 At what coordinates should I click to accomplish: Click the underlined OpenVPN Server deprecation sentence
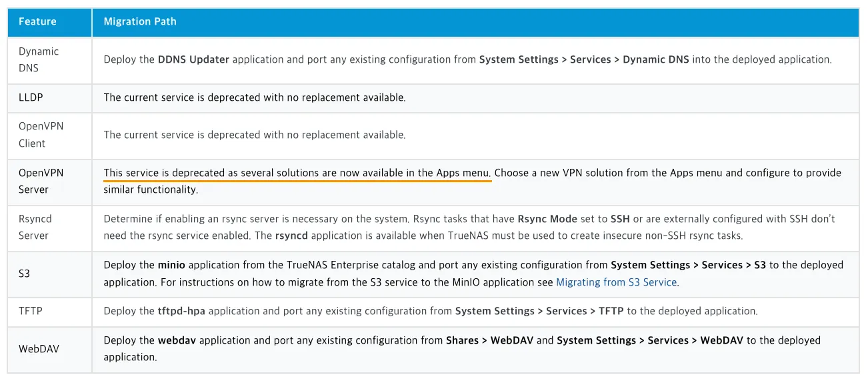pyautogui.click(x=297, y=173)
